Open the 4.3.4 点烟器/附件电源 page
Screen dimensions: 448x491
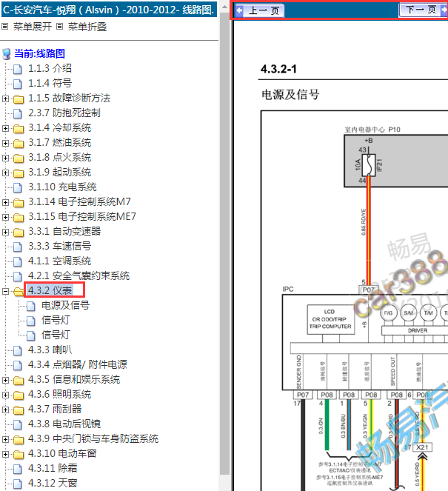pos(77,364)
